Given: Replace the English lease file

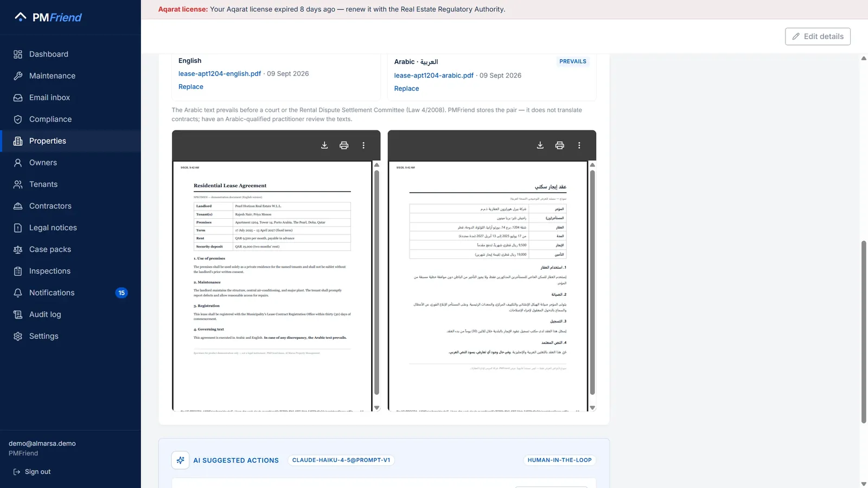Looking at the screenshot, I should tap(191, 87).
